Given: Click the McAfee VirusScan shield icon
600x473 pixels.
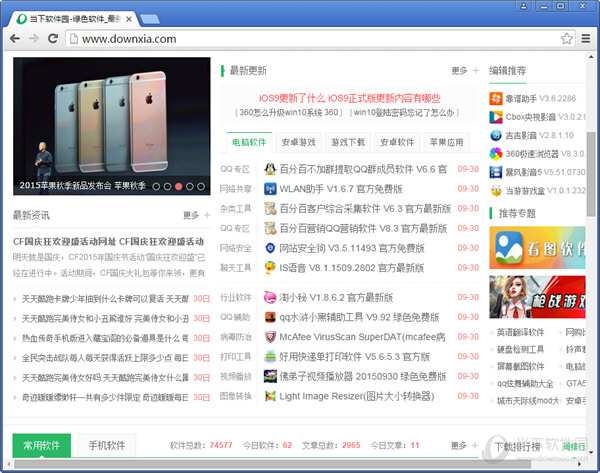Looking at the screenshot, I should [x=270, y=337].
